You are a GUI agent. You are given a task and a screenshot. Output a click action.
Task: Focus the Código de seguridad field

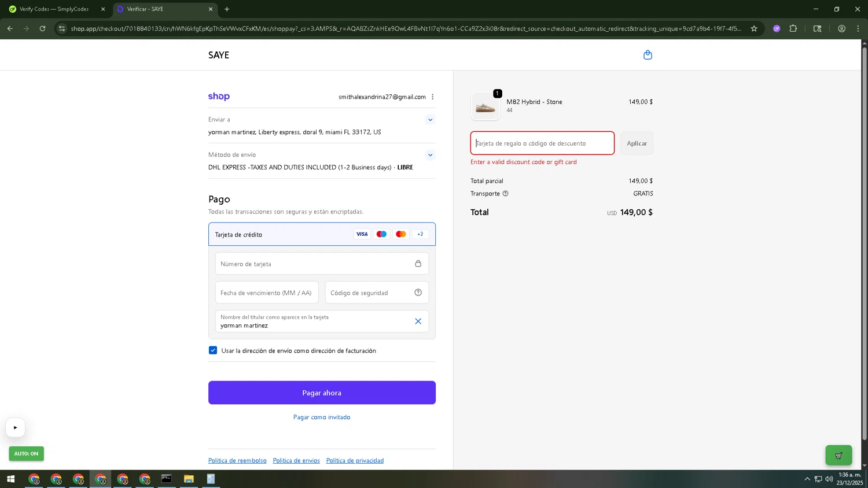tap(377, 293)
